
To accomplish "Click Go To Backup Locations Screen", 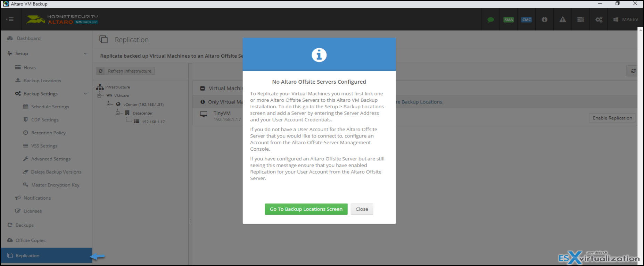I will click(x=306, y=209).
